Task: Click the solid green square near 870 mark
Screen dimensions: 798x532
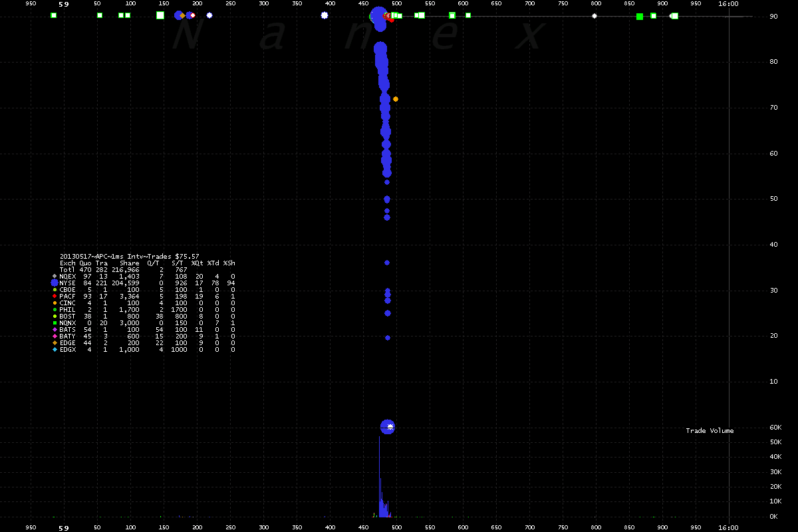Action: pos(640,16)
